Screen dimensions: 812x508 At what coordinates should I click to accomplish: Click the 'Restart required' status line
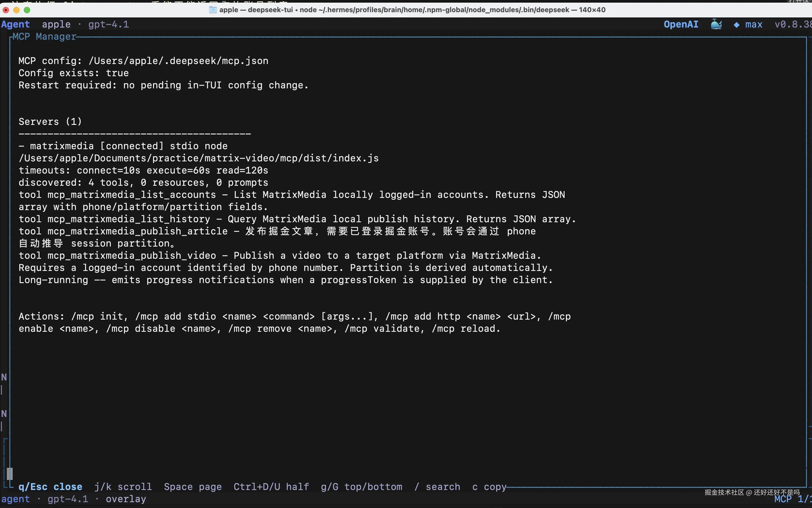[x=164, y=85]
